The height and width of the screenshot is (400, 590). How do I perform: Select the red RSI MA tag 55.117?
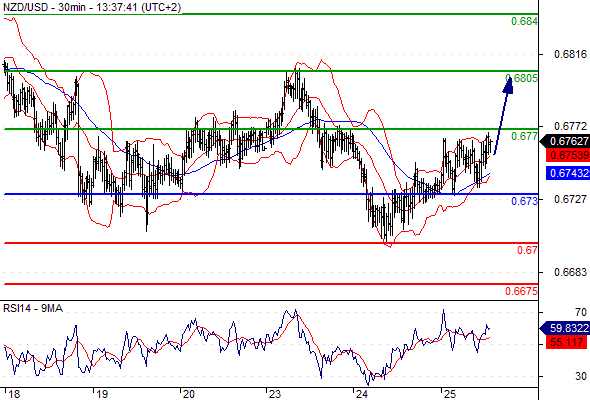pyautogui.click(x=566, y=342)
